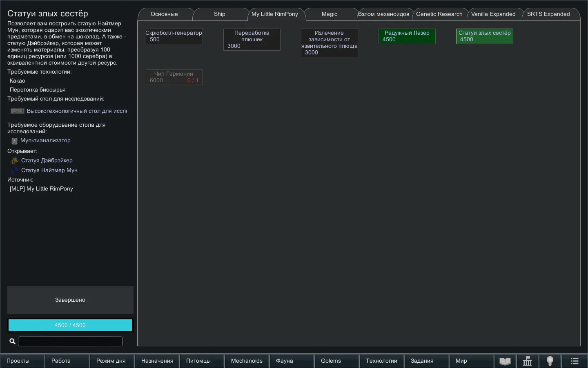The height and width of the screenshot is (368, 588).
Task: Switch to the Magic research tab
Action: (x=329, y=14)
